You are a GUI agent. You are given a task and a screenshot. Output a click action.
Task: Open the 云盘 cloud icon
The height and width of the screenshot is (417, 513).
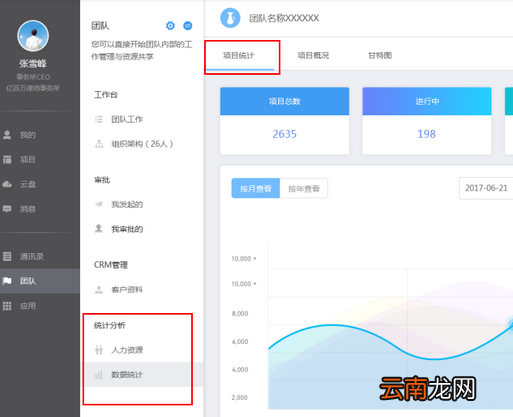click(7, 184)
